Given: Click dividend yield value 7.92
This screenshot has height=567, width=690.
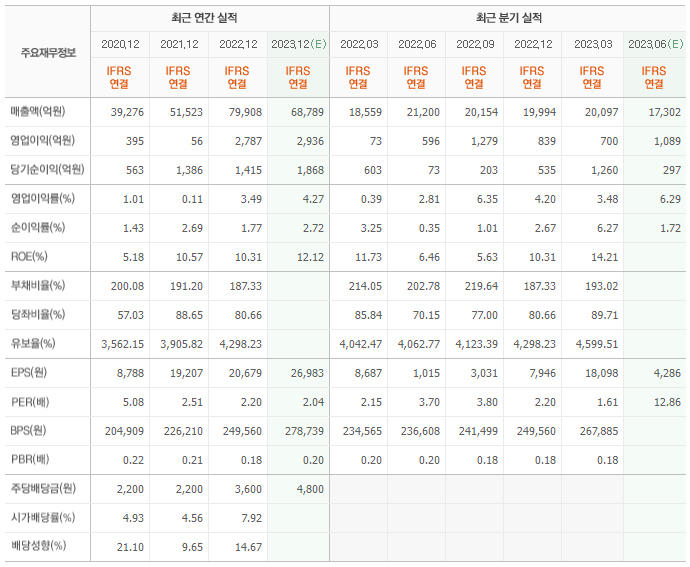Looking at the screenshot, I should [x=251, y=518].
